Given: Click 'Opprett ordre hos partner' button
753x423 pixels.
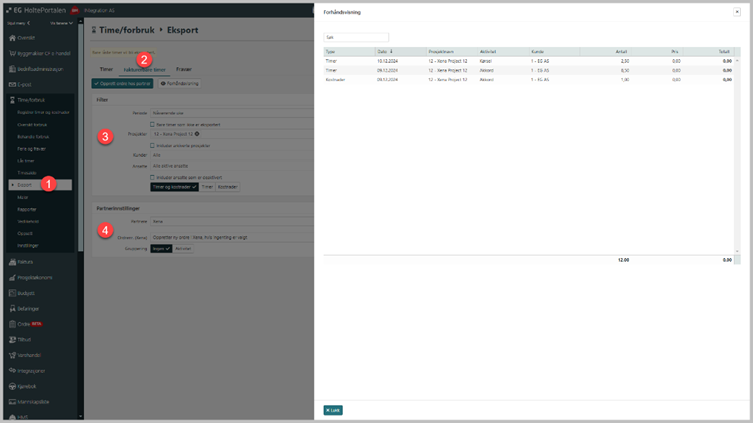Looking at the screenshot, I should pyautogui.click(x=123, y=84).
